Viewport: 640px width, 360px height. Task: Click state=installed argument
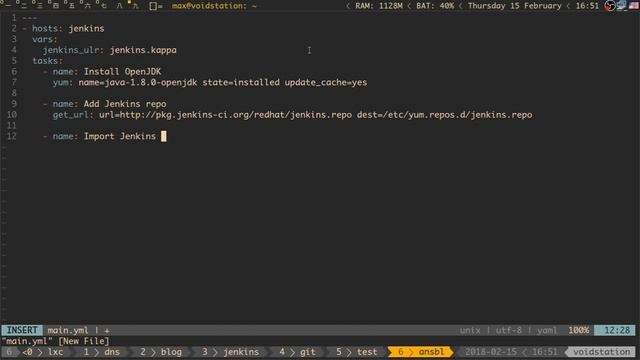241,82
